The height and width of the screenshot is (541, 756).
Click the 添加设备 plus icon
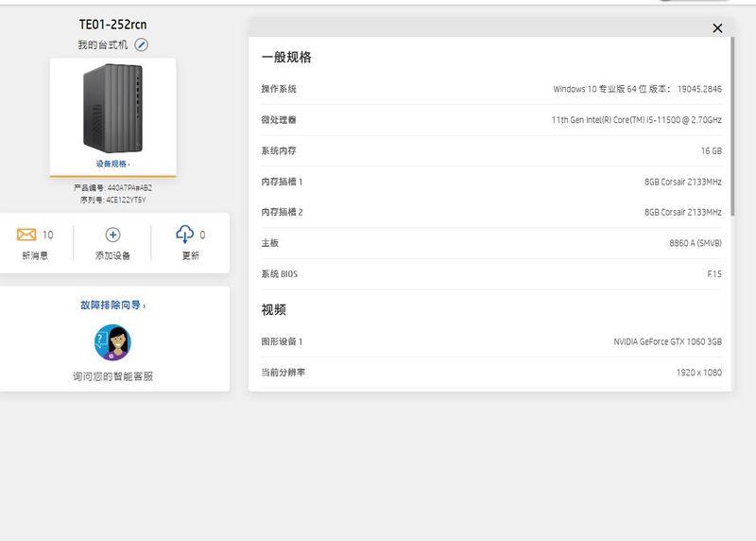[112, 235]
